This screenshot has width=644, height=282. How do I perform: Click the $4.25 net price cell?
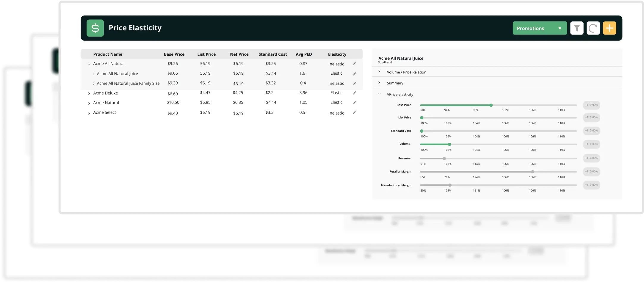pos(238,93)
